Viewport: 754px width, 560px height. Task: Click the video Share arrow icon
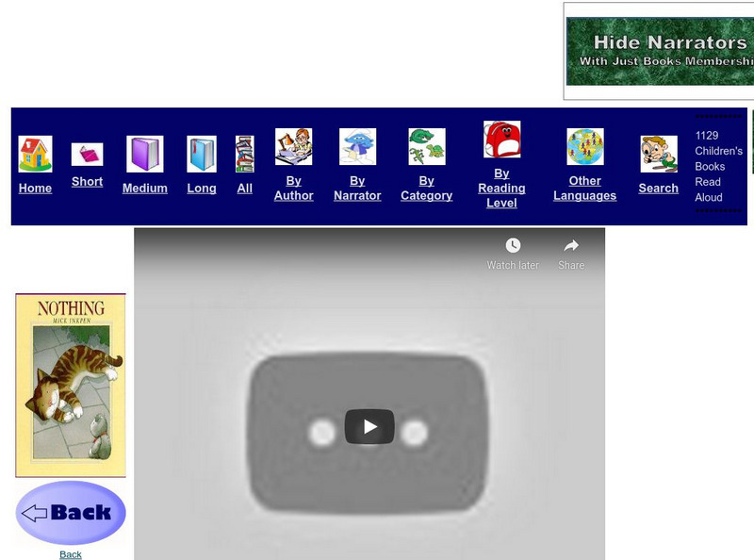click(x=571, y=246)
